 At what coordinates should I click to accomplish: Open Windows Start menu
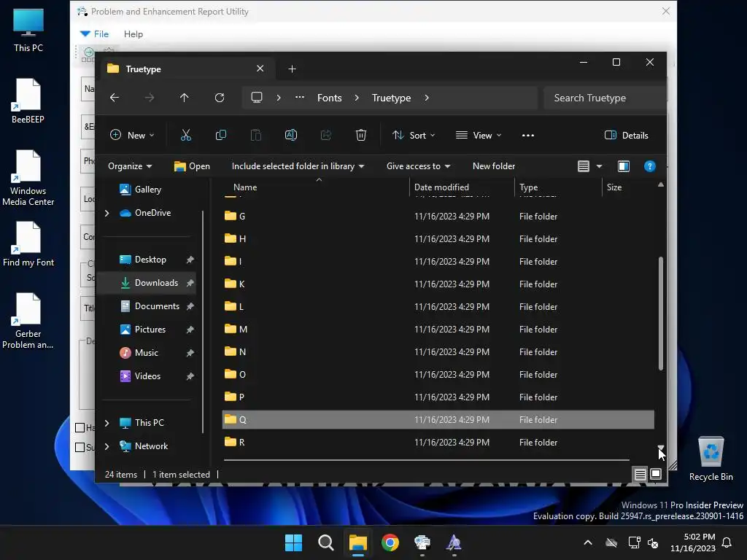[293, 542]
